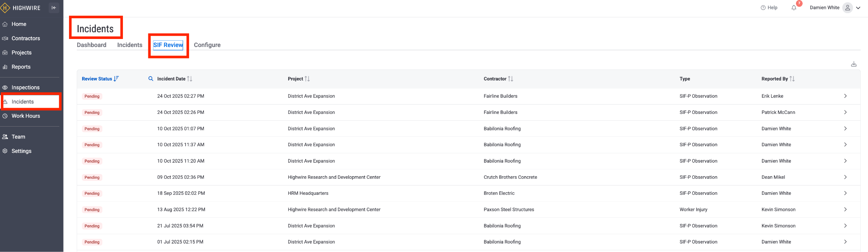The image size is (868, 252).
Task: Toggle Review Status column sort order
Action: [x=116, y=79]
